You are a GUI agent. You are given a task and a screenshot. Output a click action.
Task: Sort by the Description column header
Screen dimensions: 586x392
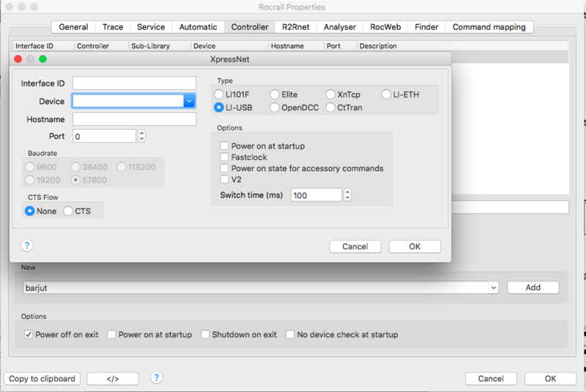[464, 45]
